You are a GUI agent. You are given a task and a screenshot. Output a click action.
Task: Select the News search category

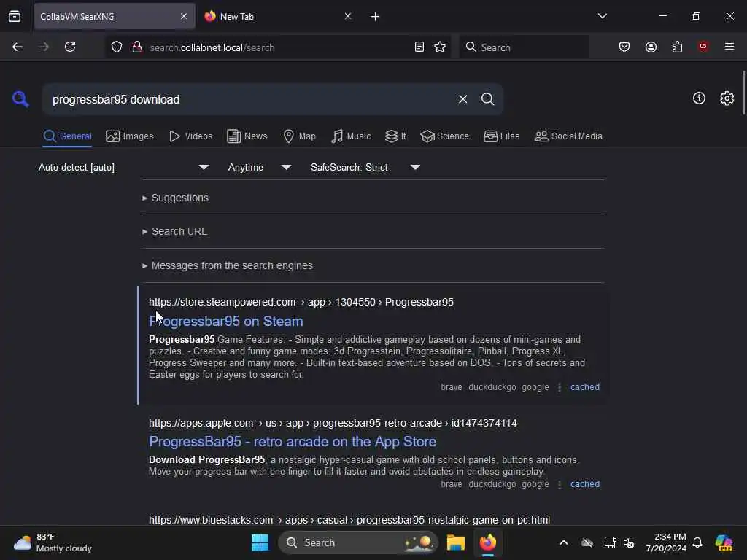click(247, 136)
